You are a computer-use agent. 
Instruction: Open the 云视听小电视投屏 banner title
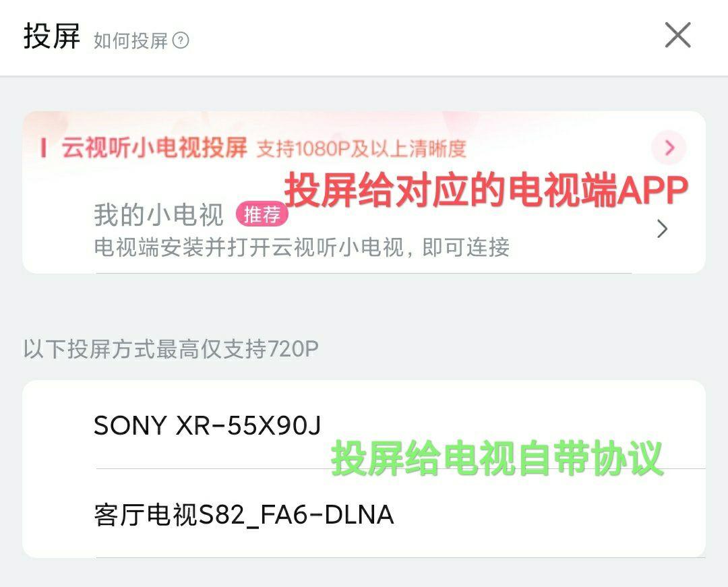(x=154, y=148)
